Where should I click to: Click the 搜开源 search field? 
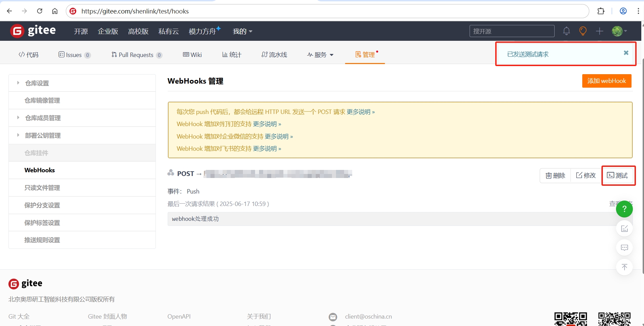tap(511, 31)
